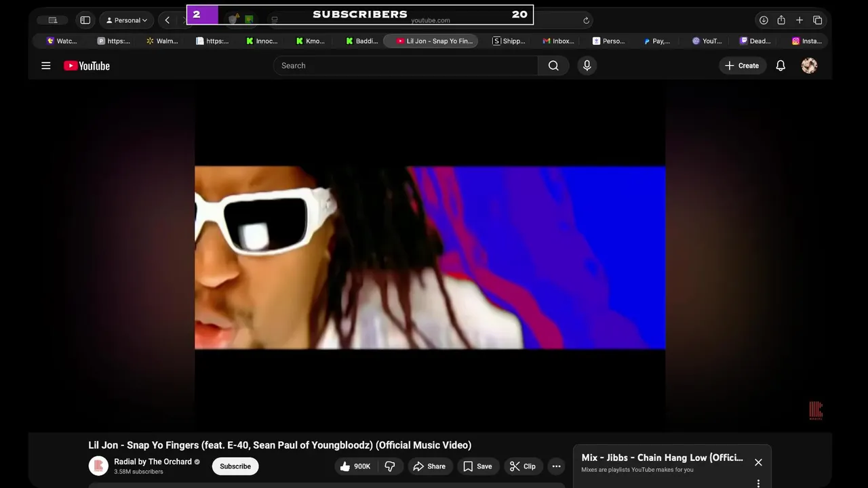Focus the YouTube search field
Viewport: 868px width, 488px height.
pyautogui.click(x=406, y=66)
